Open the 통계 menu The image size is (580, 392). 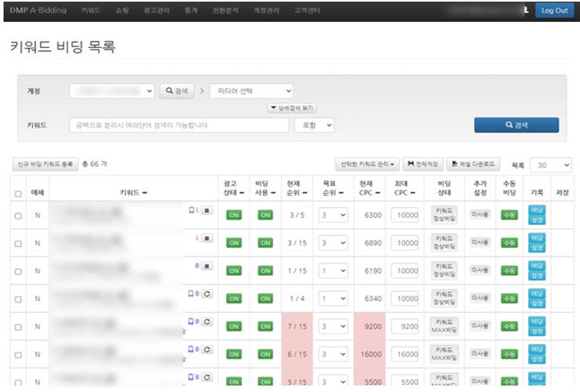[x=191, y=10]
